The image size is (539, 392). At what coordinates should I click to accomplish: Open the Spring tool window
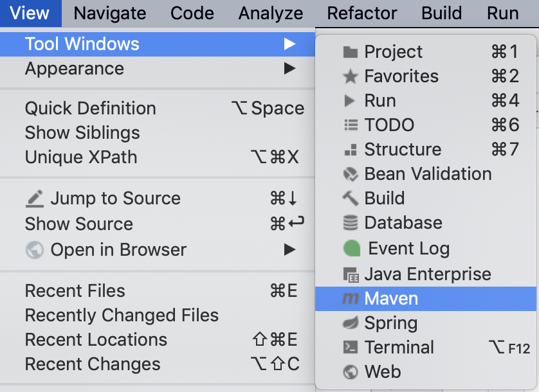390,323
